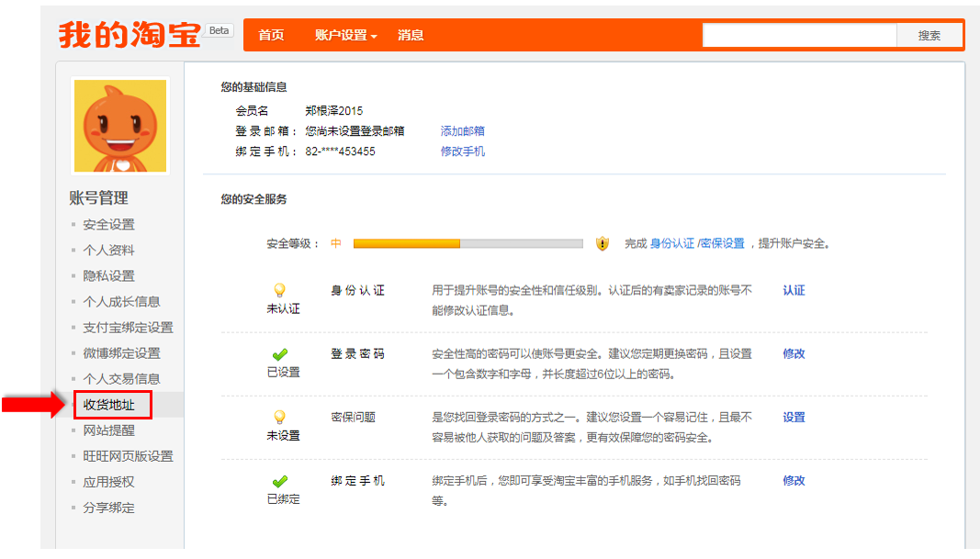Select 安全设置 in the sidebar
The image size is (980, 559).
click(x=108, y=224)
